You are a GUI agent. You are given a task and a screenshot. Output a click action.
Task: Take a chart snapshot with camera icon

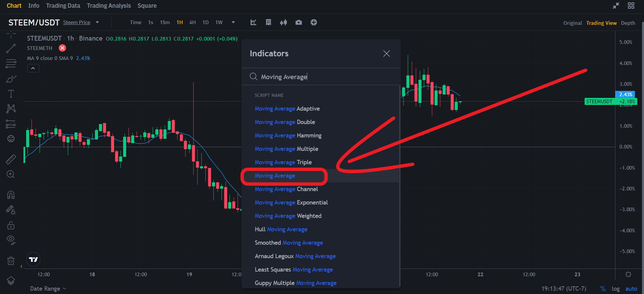pyautogui.click(x=299, y=22)
